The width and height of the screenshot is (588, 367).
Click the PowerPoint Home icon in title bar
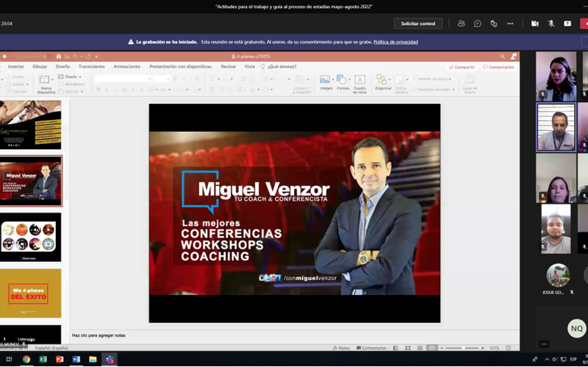[x=59, y=57]
